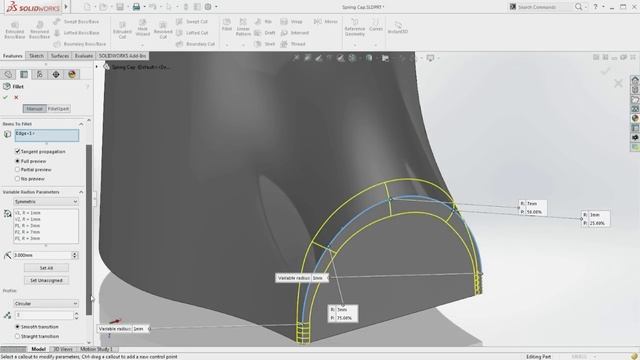Click the Extruded Boss/Base tool
640x360 pixels.
click(x=15, y=30)
